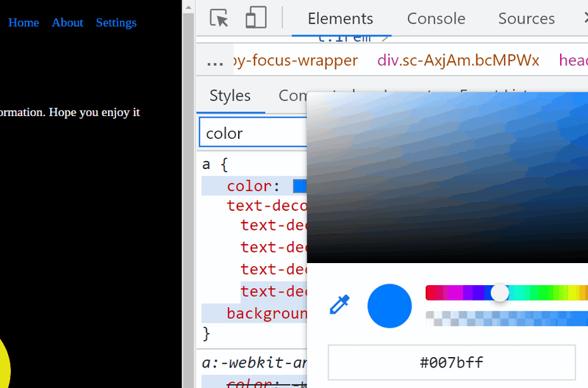Select the Styles pane tab
The width and height of the screenshot is (588, 388).
(x=230, y=96)
